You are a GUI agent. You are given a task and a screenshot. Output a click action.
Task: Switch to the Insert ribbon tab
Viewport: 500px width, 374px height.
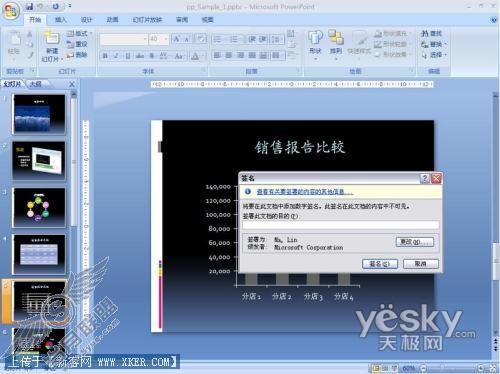60,20
